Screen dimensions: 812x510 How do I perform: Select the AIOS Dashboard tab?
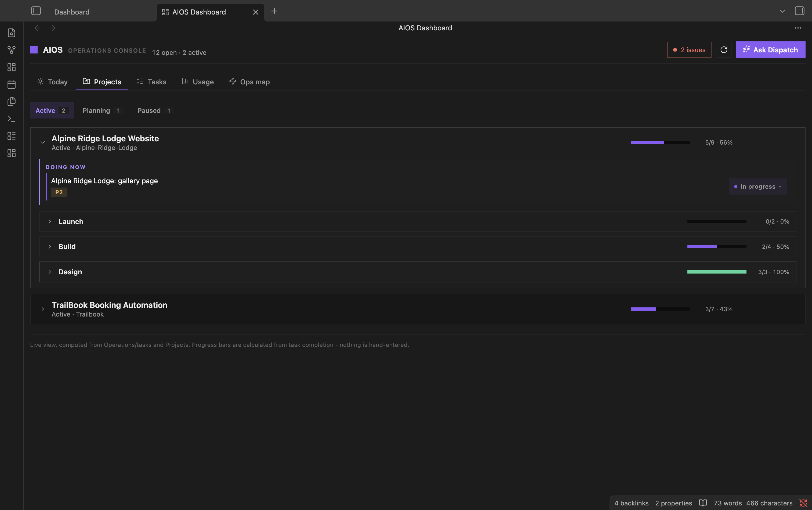pyautogui.click(x=210, y=12)
